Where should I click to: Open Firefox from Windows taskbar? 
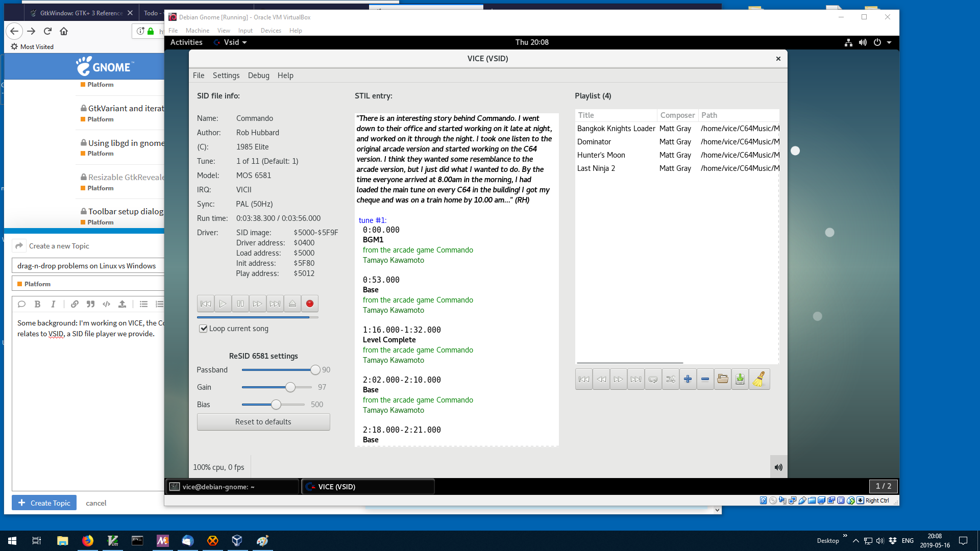(88, 541)
